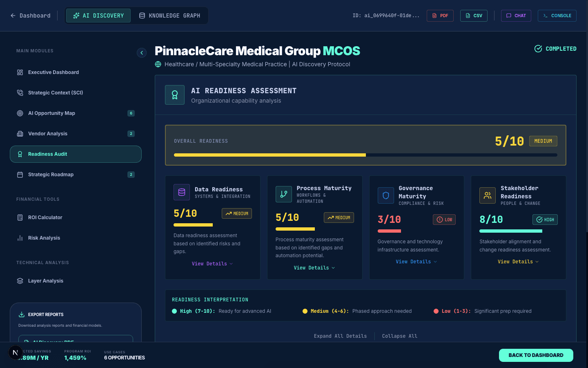Click the Overall Readiness progress bar
The width and height of the screenshot is (588, 368).
click(365, 155)
